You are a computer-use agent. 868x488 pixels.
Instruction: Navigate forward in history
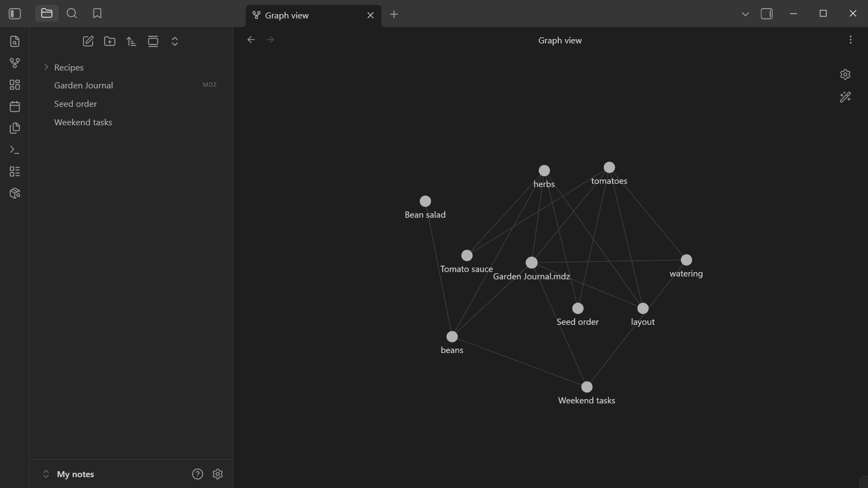pos(270,40)
